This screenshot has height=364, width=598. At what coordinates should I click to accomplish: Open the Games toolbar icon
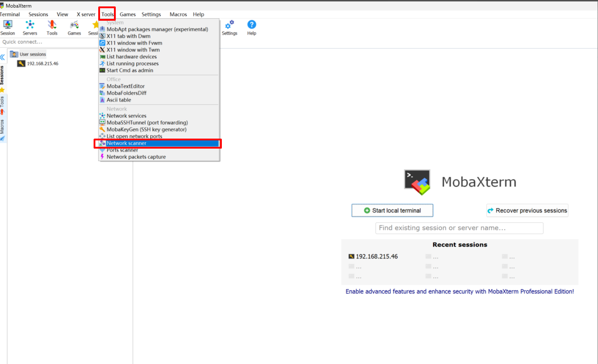coord(74,28)
